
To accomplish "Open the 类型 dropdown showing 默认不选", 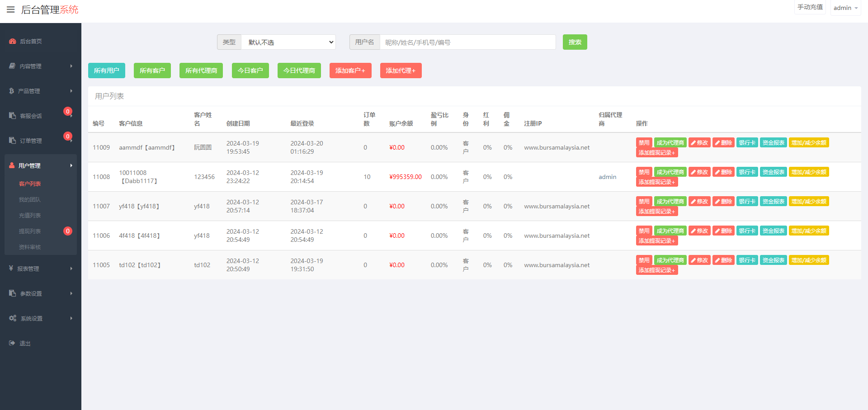I will pyautogui.click(x=288, y=42).
